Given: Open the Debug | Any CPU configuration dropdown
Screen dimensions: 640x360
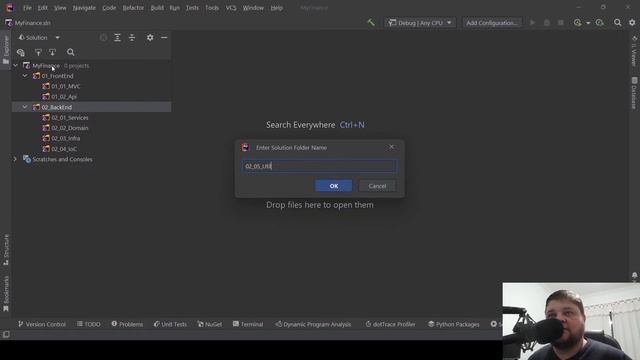Looking at the screenshot, I should point(420,23).
